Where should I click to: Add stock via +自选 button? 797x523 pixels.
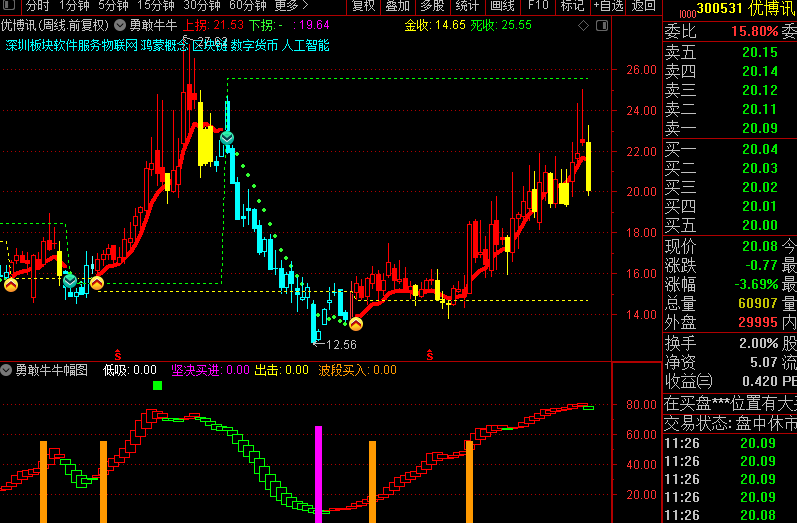click(607, 6)
